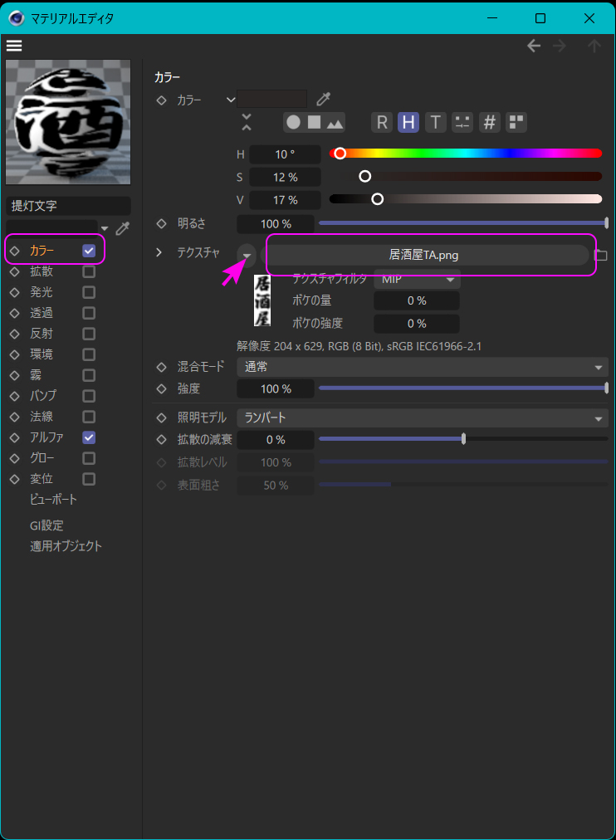The width and height of the screenshot is (616, 840).
Task: Open the 適用オブジェクト entry
Action: click(66, 546)
